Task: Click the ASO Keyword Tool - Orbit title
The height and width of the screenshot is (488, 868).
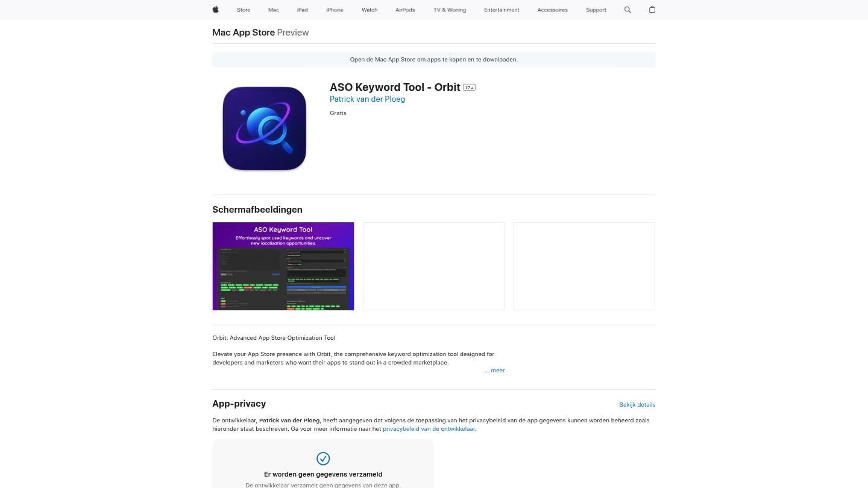Action: [x=395, y=87]
